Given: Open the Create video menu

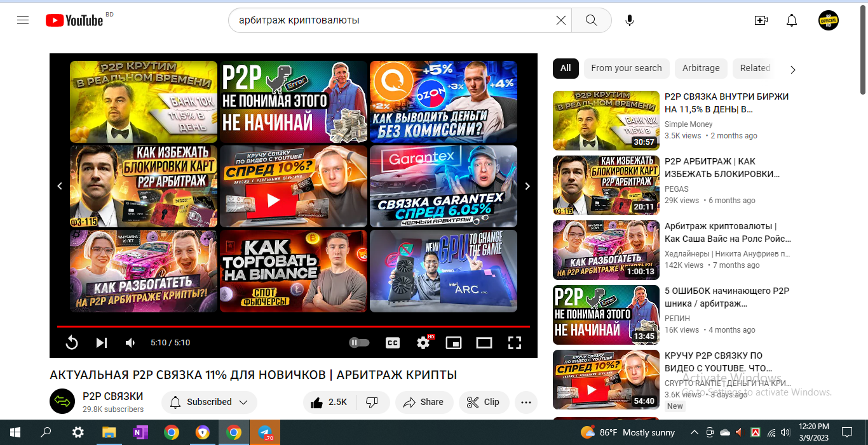Looking at the screenshot, I should click(x=761, y=20).
